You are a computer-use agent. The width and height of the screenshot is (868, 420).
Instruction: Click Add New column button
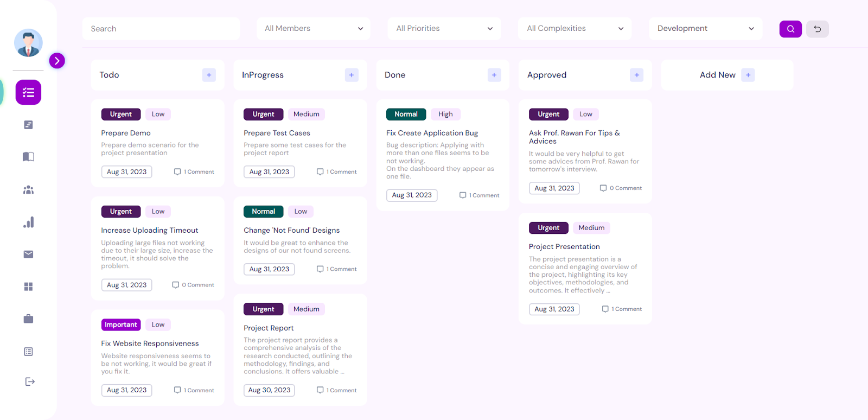point(748,75)
